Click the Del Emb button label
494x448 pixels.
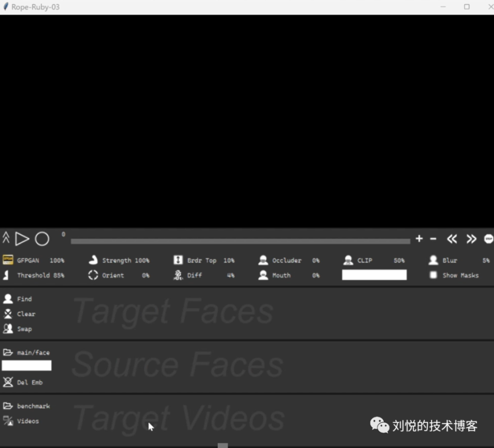pyautogui.click(x=30, y=383)
